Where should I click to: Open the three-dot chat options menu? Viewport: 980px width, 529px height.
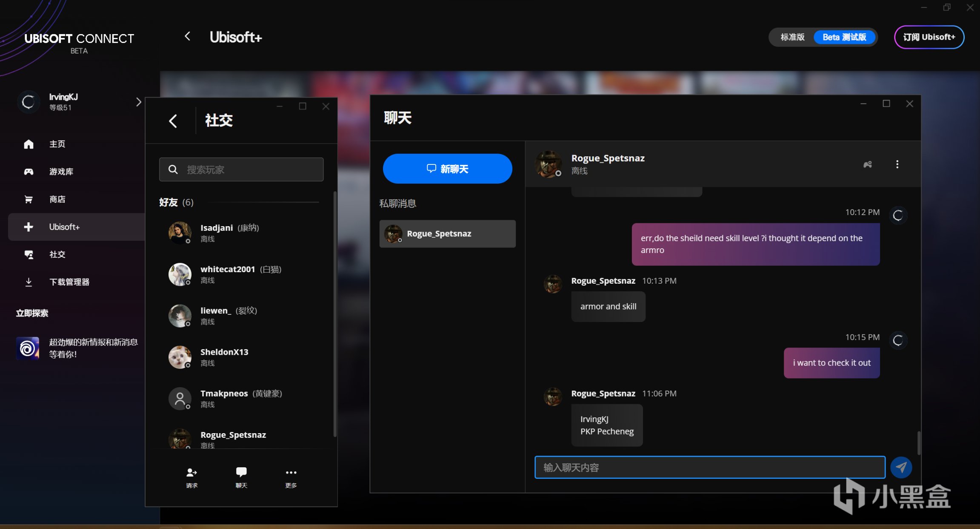click(897, 164)
